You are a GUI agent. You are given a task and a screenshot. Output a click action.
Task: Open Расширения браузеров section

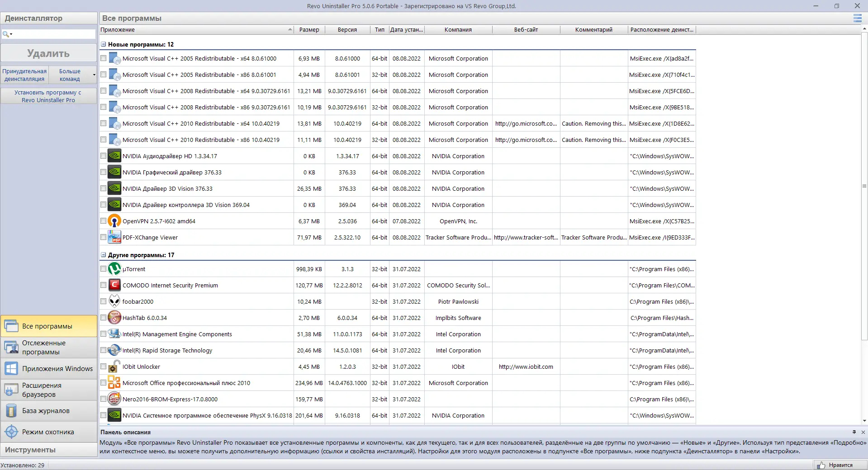(x=49, y=390)
